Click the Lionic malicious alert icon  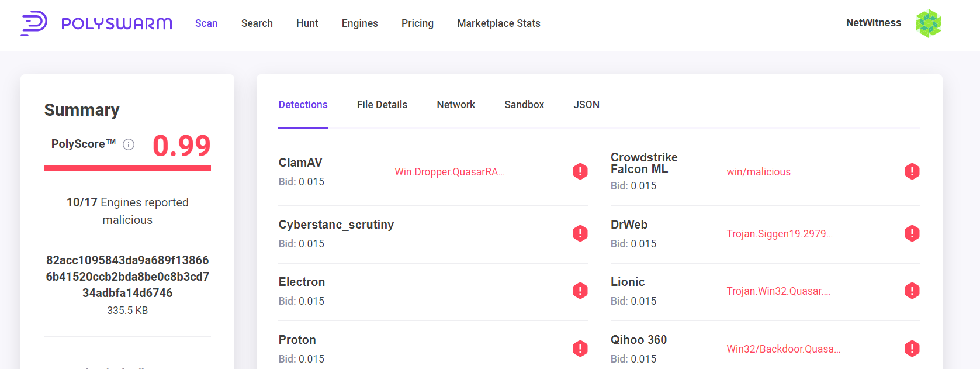pyautogui.click(x=912, y=291)
